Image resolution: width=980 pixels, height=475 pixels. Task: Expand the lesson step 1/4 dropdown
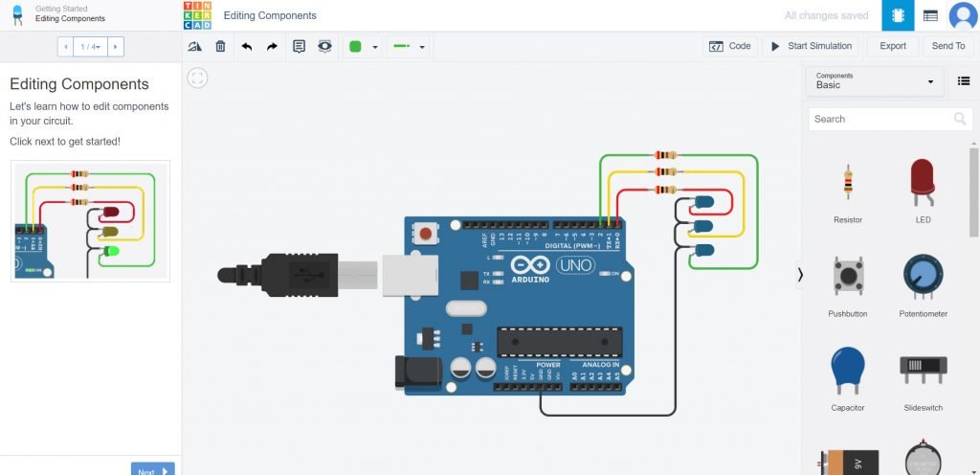pyautogui.click(x=91, y=46)
